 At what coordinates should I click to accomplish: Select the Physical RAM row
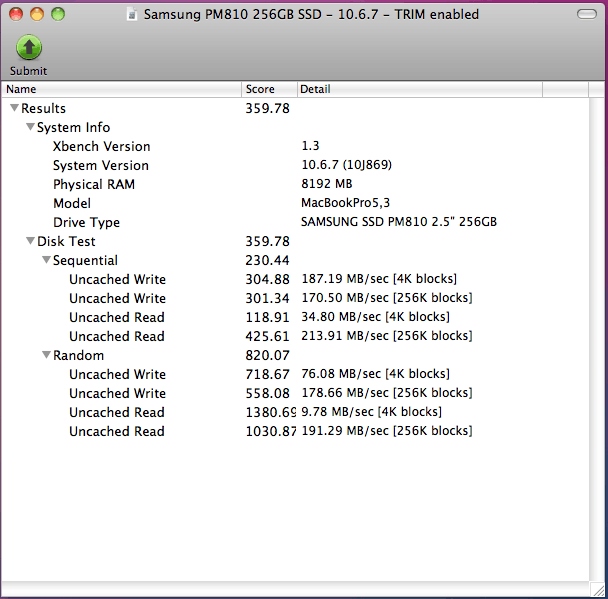click(x=295, y=184)
